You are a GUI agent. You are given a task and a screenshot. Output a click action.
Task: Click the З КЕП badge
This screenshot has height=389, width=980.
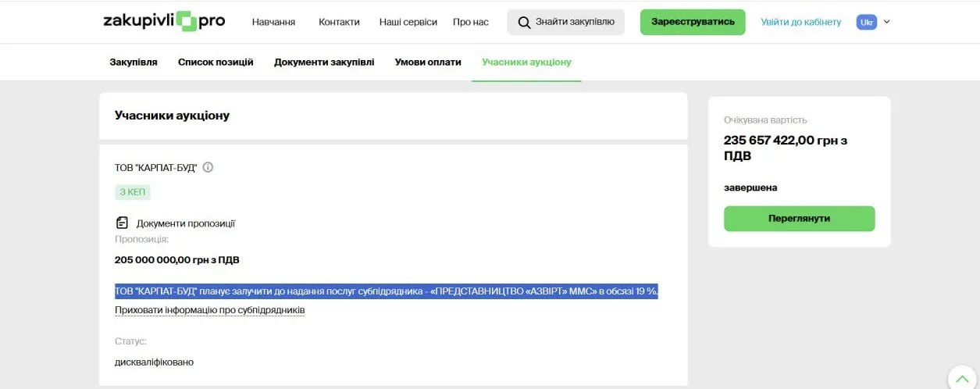click(133, 192)
